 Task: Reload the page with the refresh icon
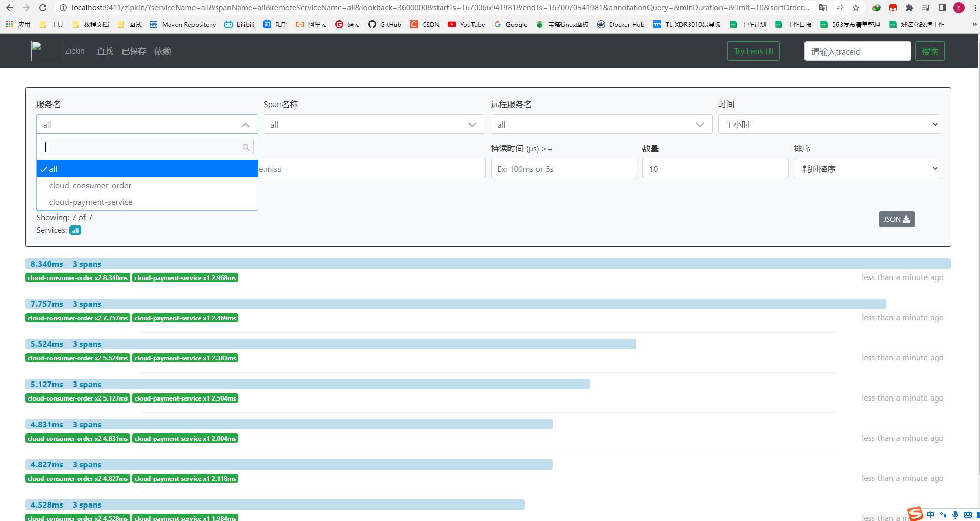click(x=43, y=8)
